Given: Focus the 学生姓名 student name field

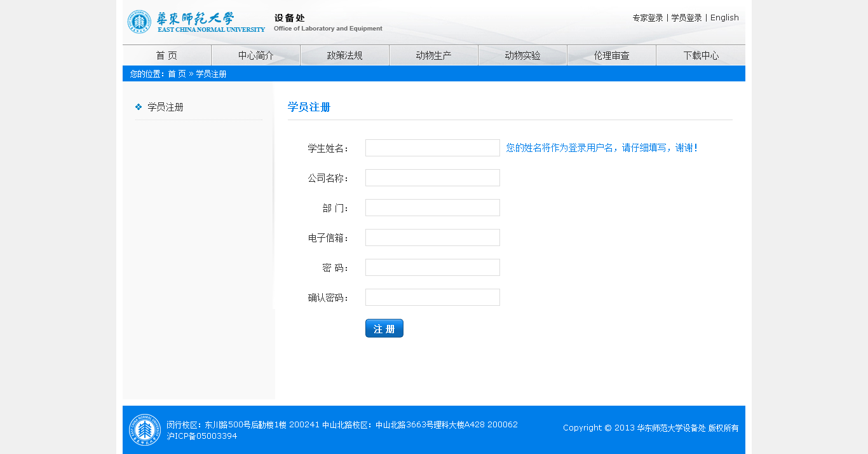Looking at the screenshot, I should (x=432, y=148).
